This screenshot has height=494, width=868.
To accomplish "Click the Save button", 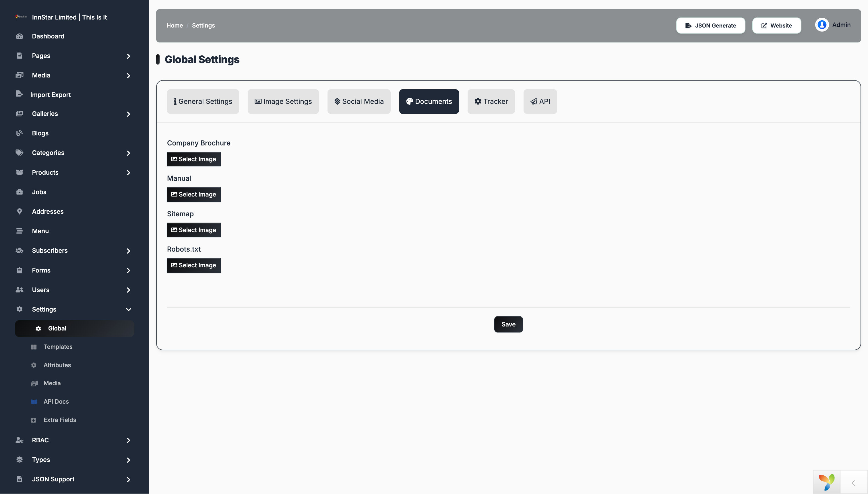I will [508, 324].
